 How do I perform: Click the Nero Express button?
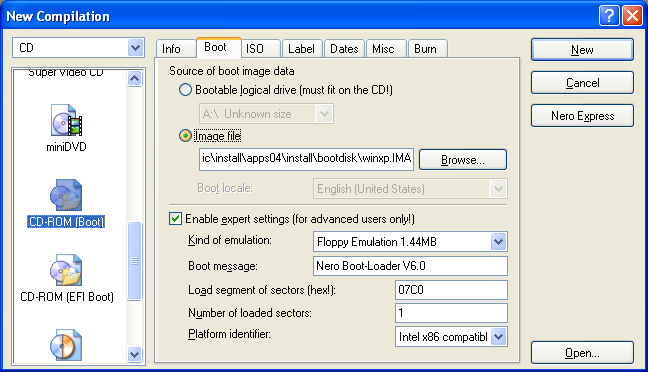click(x=582, y=116)
